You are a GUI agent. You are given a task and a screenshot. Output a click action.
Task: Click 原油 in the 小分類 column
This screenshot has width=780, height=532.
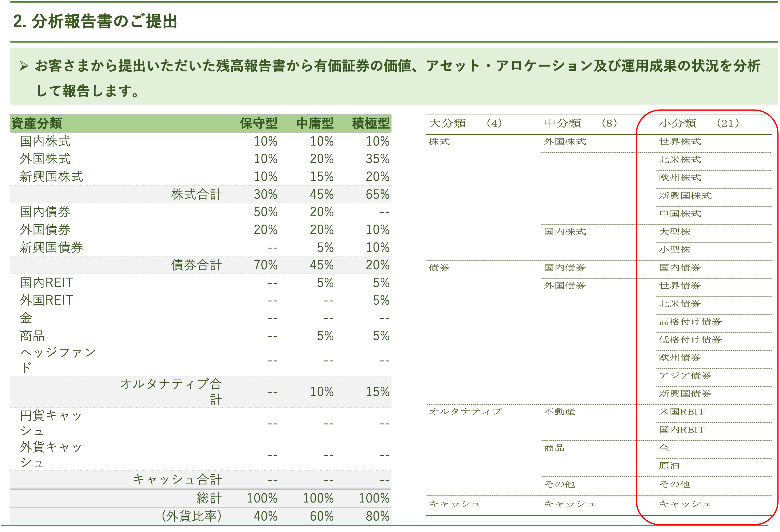point(669,465)
